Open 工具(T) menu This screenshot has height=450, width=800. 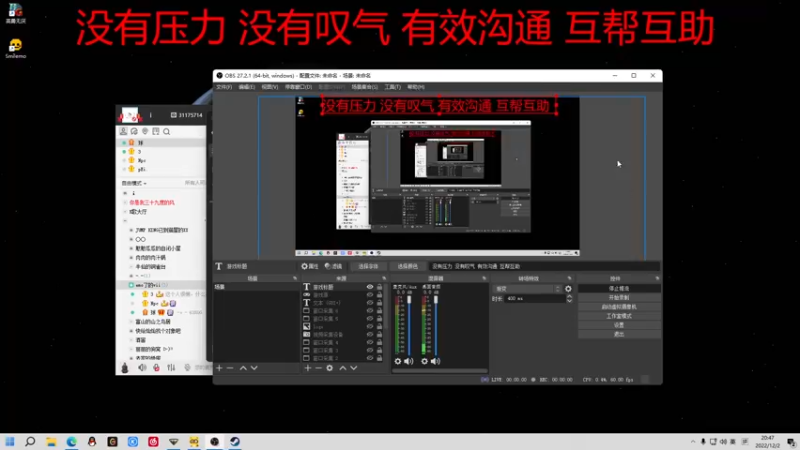[392, 87]
